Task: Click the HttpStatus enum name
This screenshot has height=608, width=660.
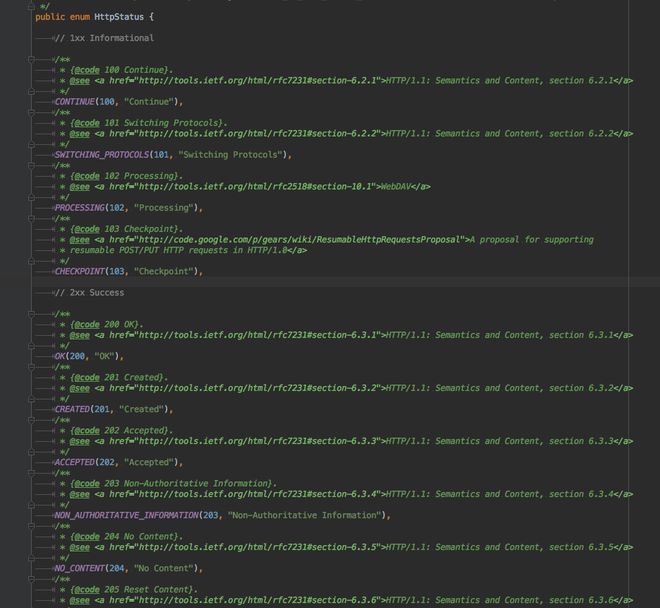Action: coord(119,17)
